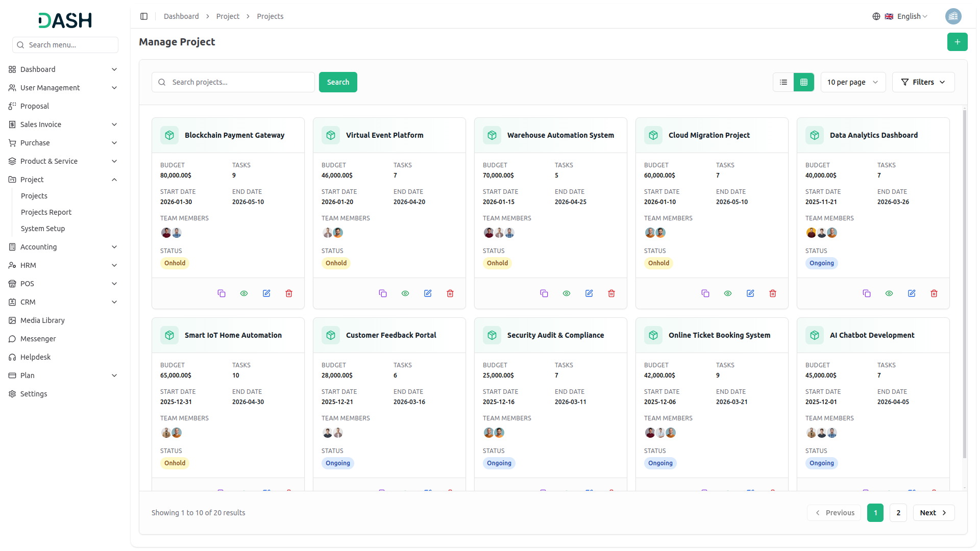980x551 pixels.
Task: Switch to list view layout
Action: [783, 82]
